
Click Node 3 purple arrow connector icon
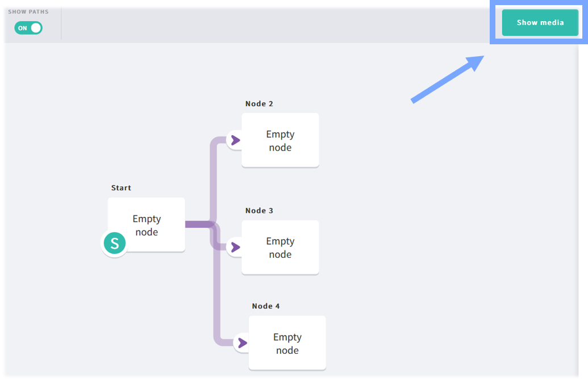point(236,247)
